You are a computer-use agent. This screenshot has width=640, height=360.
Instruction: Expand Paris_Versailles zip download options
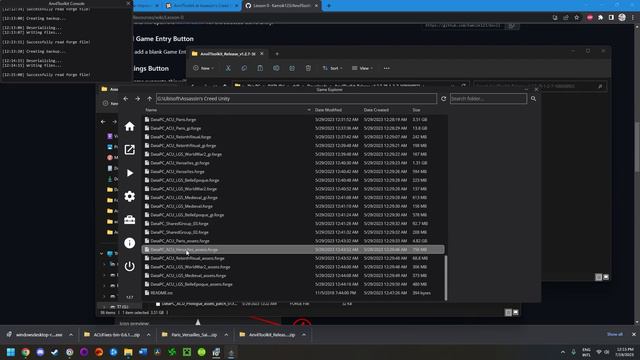click(x=226, y=335)
